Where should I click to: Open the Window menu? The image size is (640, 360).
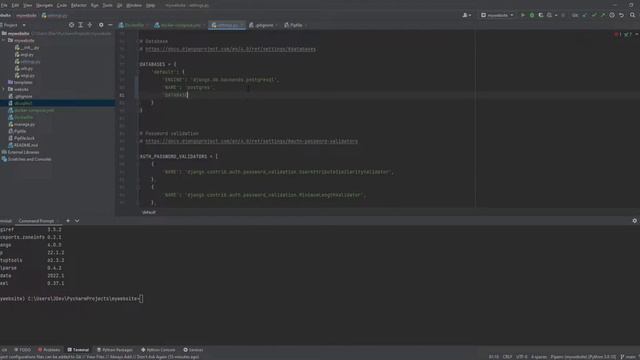pyautogui.click(x=133, y=5)
